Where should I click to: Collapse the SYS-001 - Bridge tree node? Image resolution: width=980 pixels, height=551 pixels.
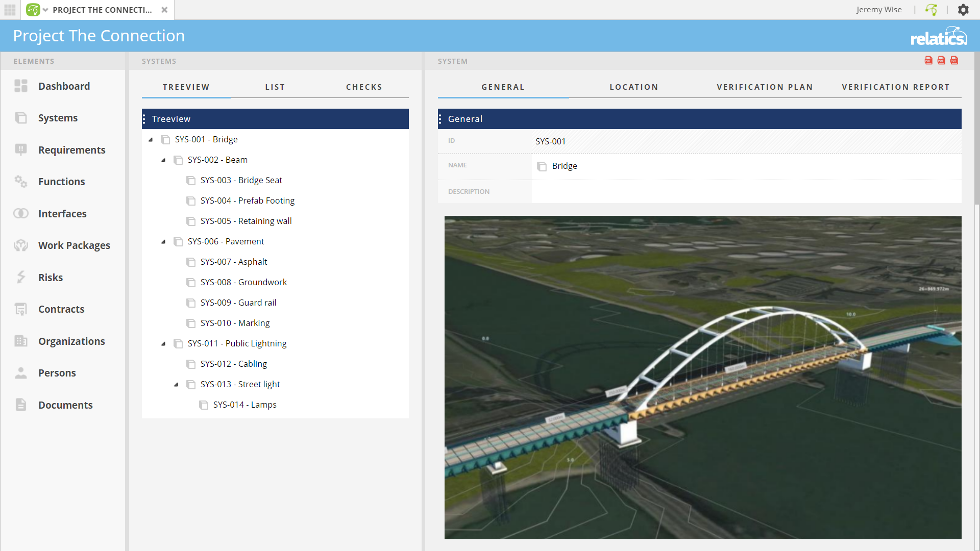pyautogui.click(x=151, y=139)
